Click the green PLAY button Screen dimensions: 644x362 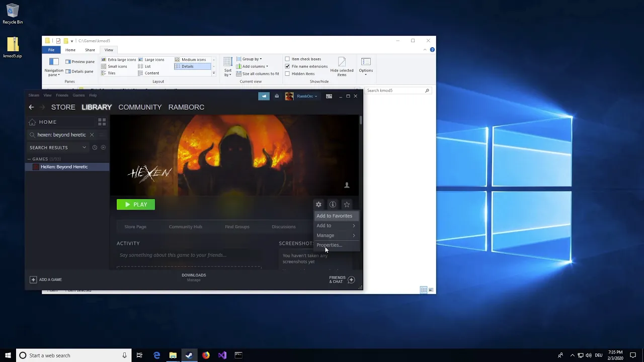click(x=136, y=205)
